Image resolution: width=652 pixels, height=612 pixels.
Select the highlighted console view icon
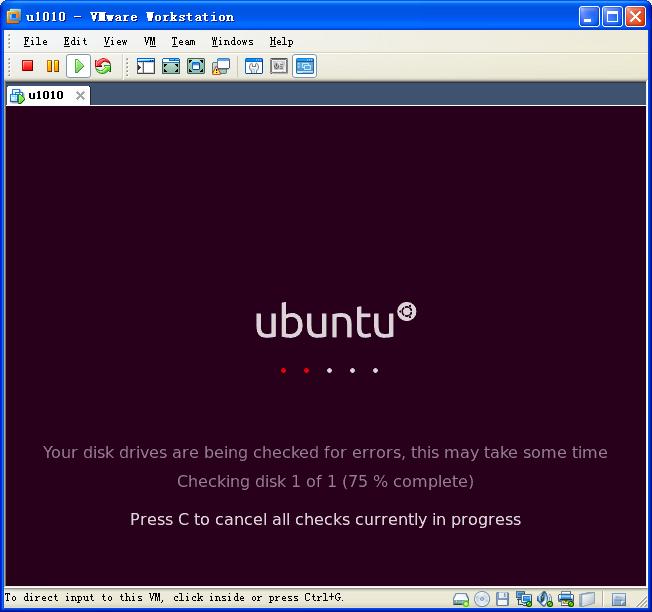304,66
